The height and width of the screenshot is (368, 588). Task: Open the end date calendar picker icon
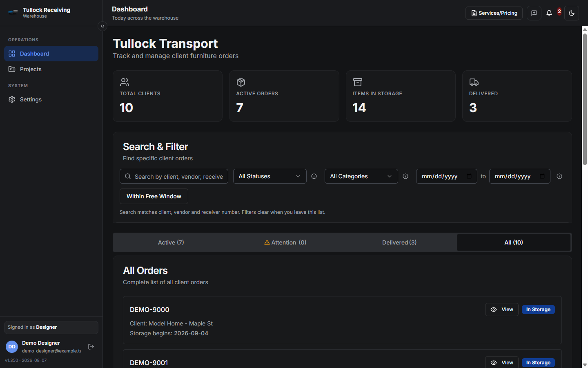[x=542, y=176]
